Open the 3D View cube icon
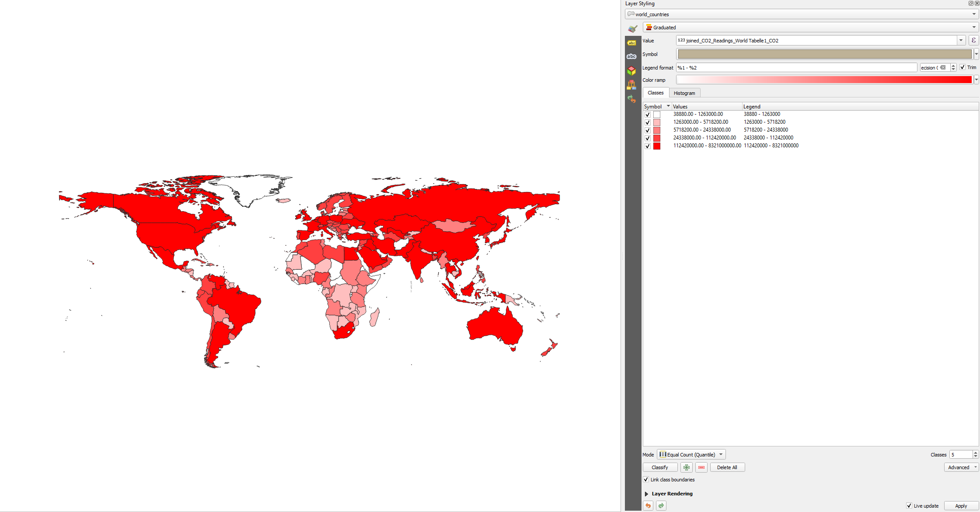This screenshot has height=512, width=980. pyautogui.click(x=632, y=70)
